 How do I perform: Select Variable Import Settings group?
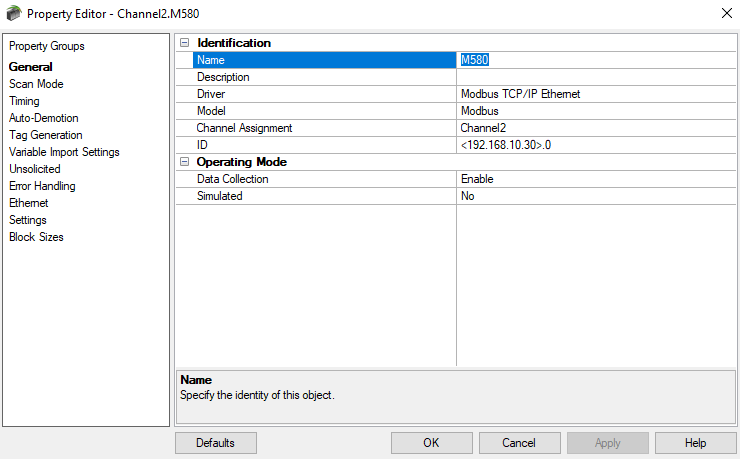[64, 152]
